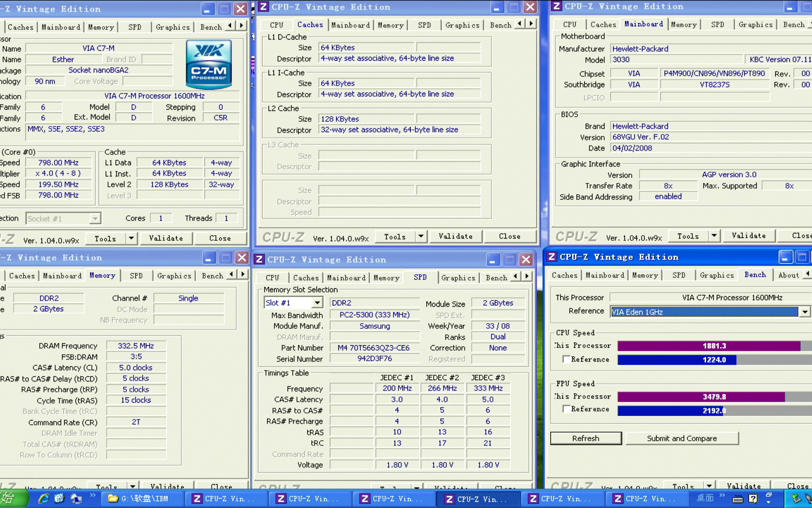The image size is (812, 508).
Task: Tick the Reference checkbox under FPU Speed
Action: click(567, 409)
